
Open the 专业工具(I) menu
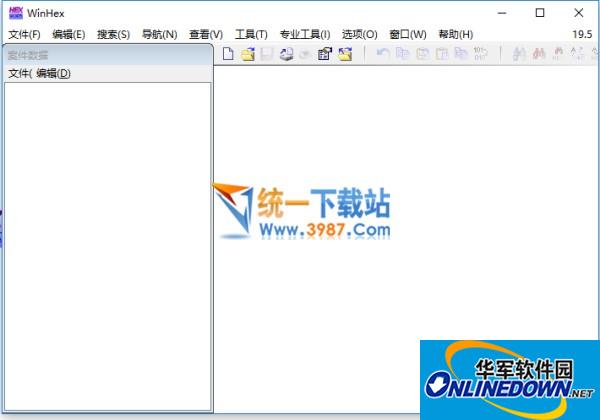305,34
